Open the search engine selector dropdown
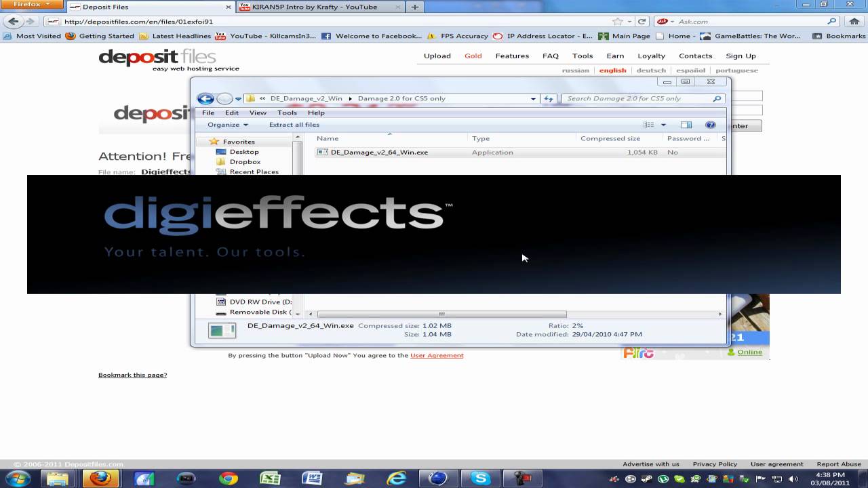Image resolution: width=868 pixels, height=488 pixels. pos(665,22)
